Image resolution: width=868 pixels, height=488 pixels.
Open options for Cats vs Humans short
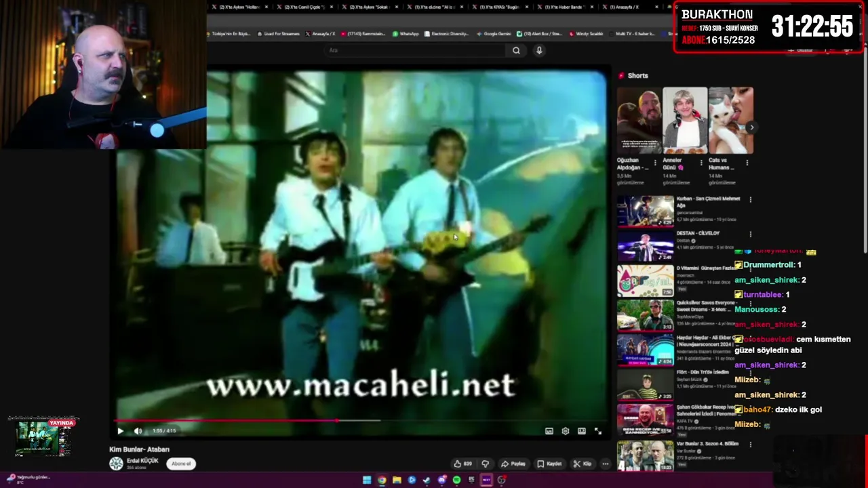pyautogui.click(x=747, y=163)
